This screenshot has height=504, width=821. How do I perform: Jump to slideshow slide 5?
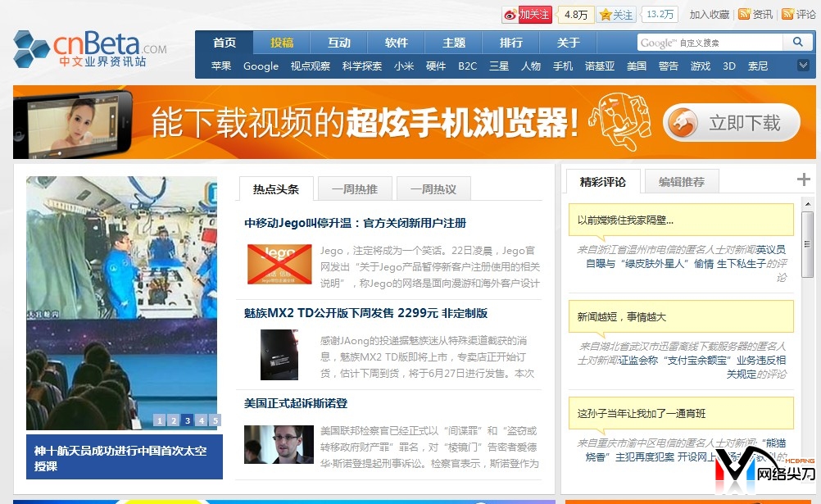[x=215, y=420]
